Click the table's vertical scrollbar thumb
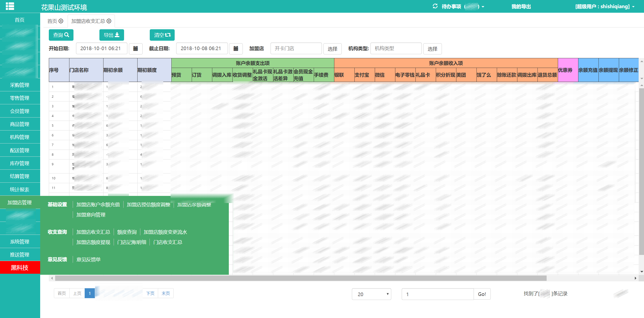Screen dimensions: 644x318 [641, 171]
